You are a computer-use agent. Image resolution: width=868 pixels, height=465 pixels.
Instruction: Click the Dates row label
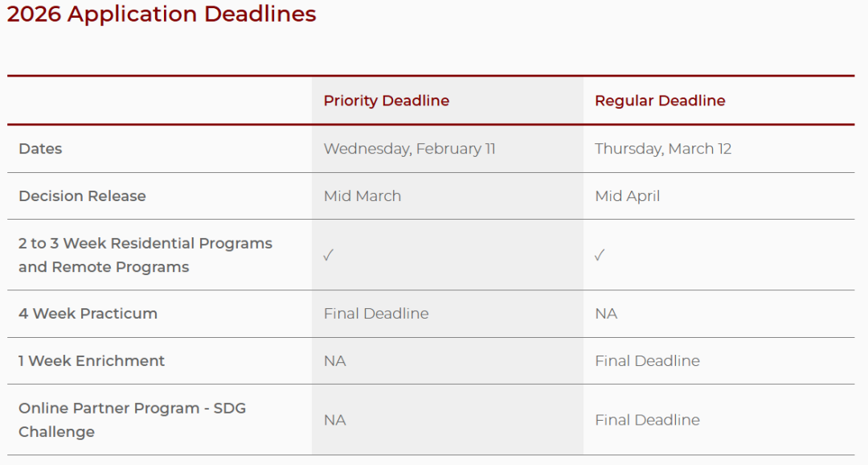click(x=40, y=149)
